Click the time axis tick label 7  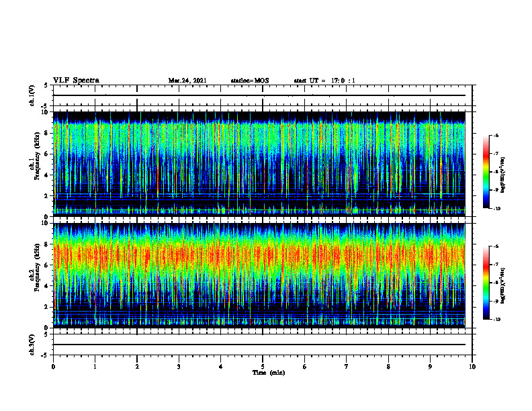click(x=347, y=367)
